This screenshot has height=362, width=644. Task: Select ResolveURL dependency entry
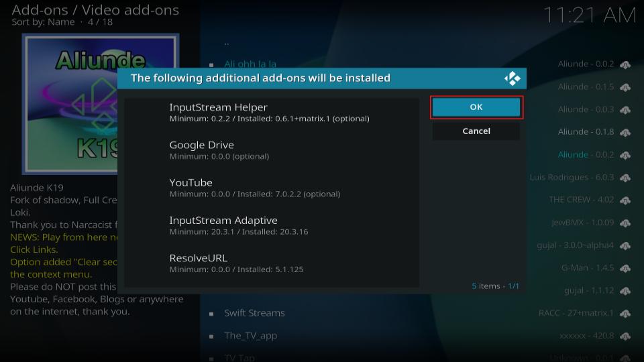[272, 263]
